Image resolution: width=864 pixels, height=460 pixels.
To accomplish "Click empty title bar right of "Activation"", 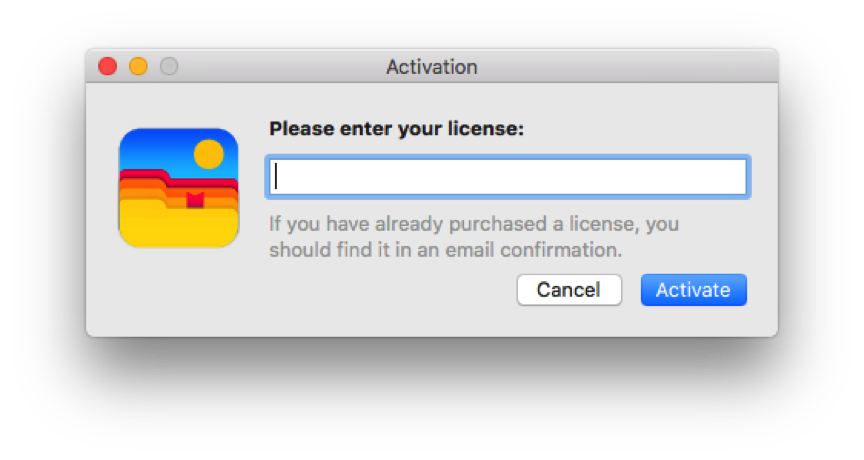I will tap(620, 67).
